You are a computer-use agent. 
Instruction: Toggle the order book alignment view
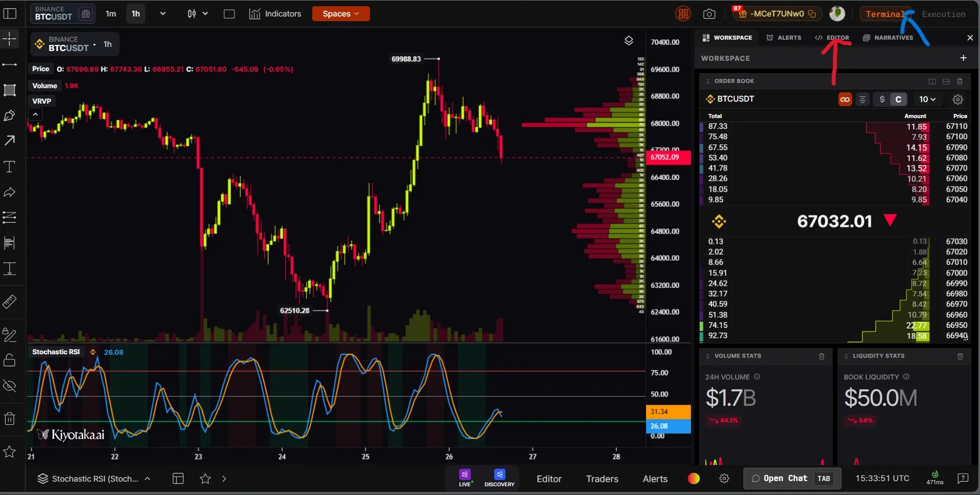point(863,100)
